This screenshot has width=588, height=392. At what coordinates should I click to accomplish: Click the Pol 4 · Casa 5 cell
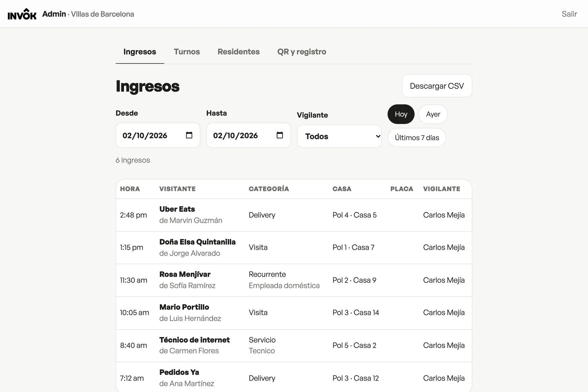354,215
